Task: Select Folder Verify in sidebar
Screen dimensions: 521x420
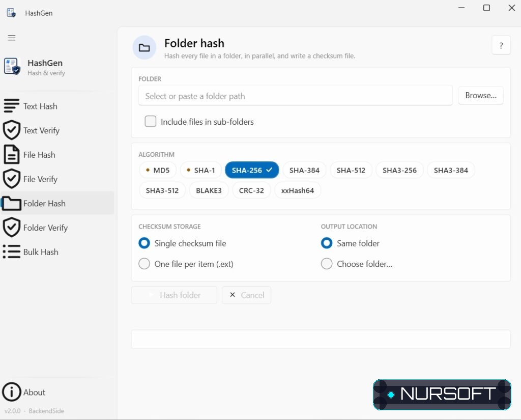Action: coord(45,228)
